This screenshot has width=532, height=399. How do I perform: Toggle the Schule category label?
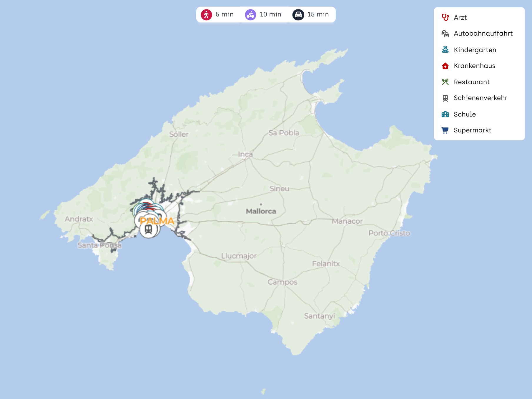coord(465,114)
